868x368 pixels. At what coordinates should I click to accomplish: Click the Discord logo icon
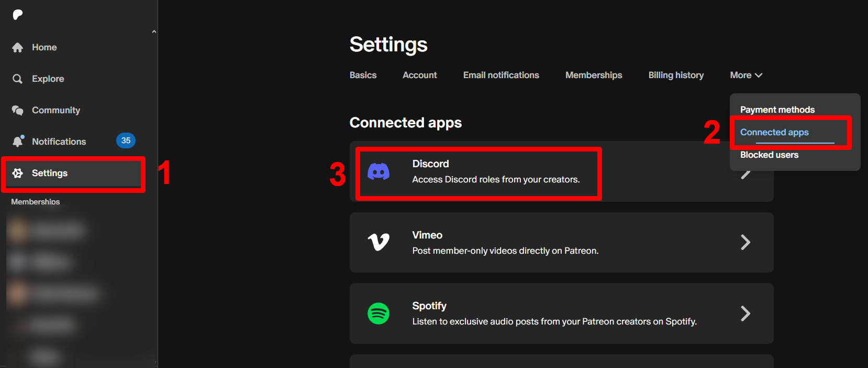point(379,171)
